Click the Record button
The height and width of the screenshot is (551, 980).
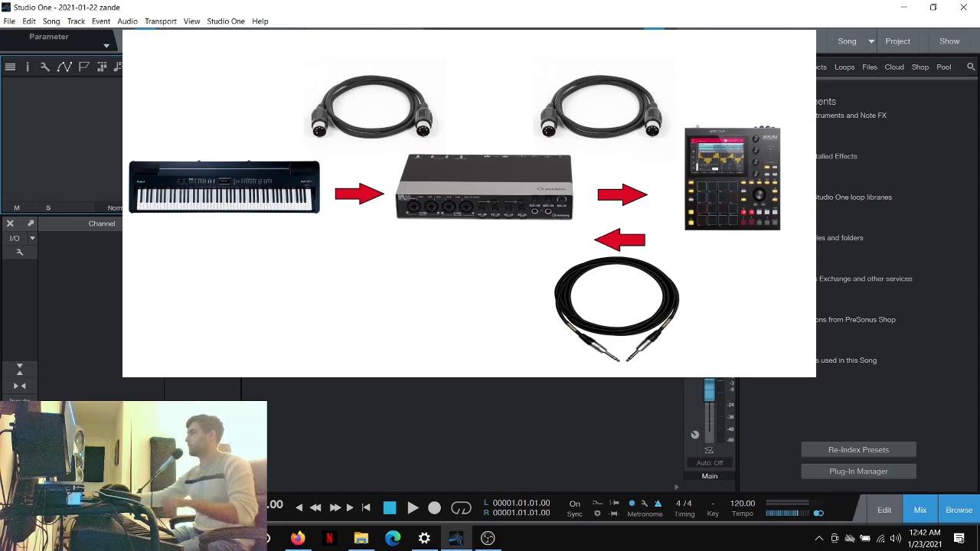(x=434, y=508)
